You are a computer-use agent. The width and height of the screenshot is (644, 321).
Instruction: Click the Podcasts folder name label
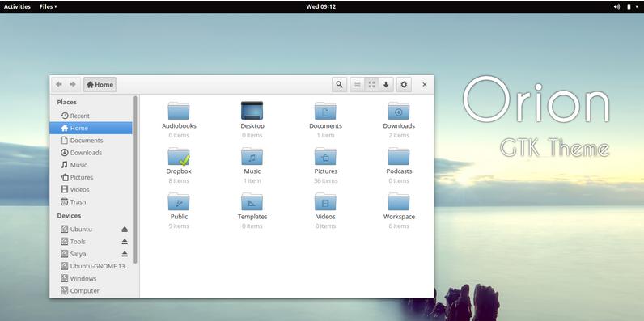(399, 171)
